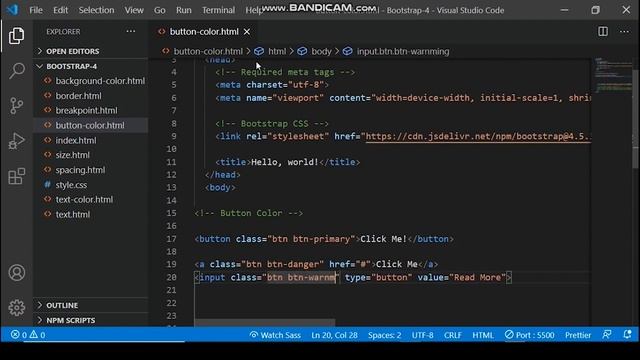The height and width of the screenshot is (360, 640).
Task: Open the View menu
Action: click(x=134, y=10)
